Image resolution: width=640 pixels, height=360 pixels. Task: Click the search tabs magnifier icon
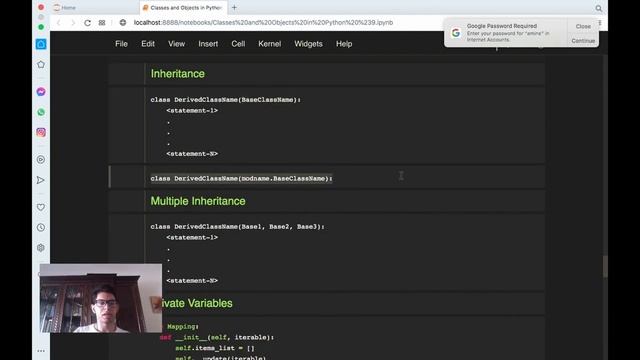click(598, 8)
